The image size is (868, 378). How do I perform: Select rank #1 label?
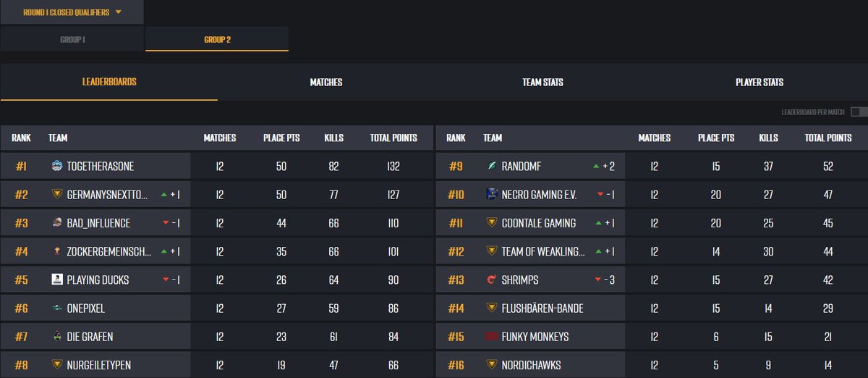coord(21,166)
